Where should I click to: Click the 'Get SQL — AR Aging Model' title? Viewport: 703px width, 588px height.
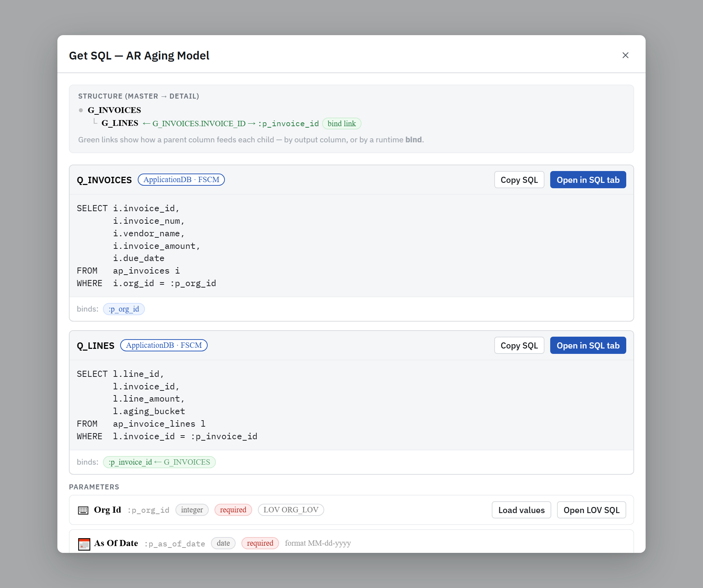[x=139, y=56]
